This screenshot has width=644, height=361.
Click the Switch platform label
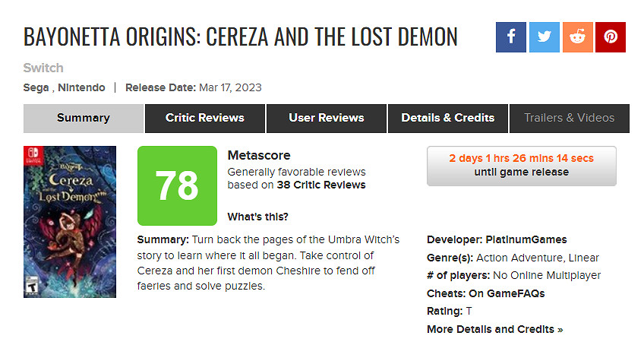tap(43, 68)
